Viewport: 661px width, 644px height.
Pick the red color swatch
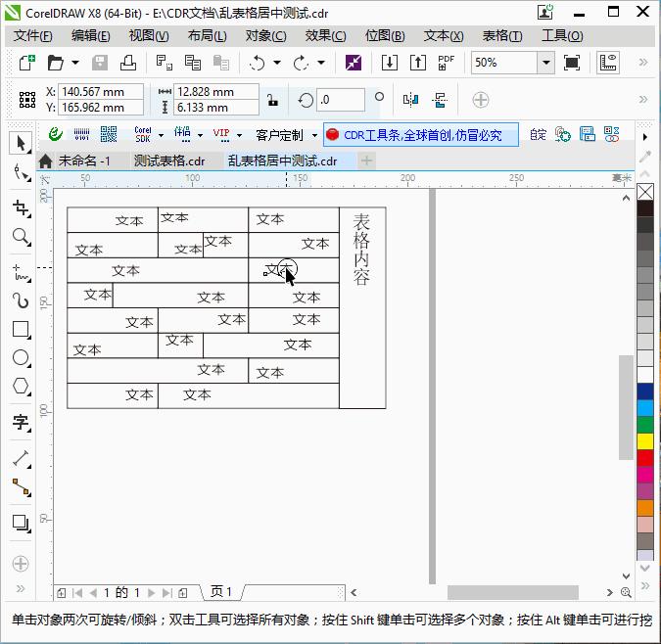tap(645, 458)
